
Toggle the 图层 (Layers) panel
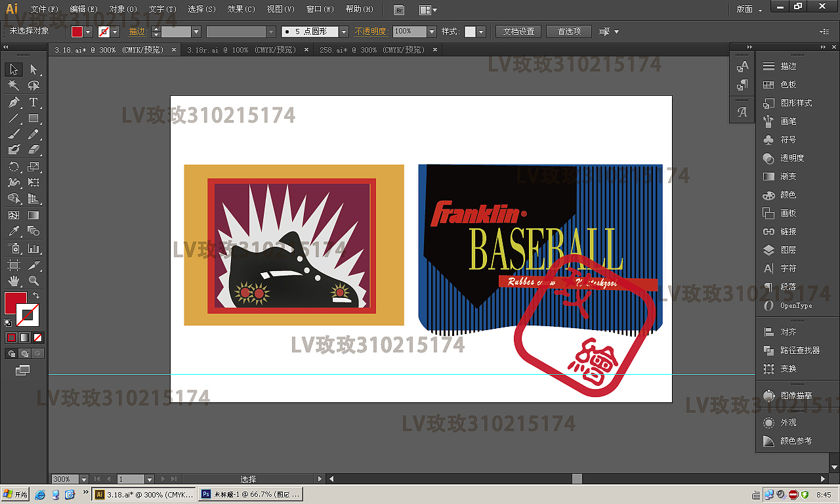click(787, 250)
